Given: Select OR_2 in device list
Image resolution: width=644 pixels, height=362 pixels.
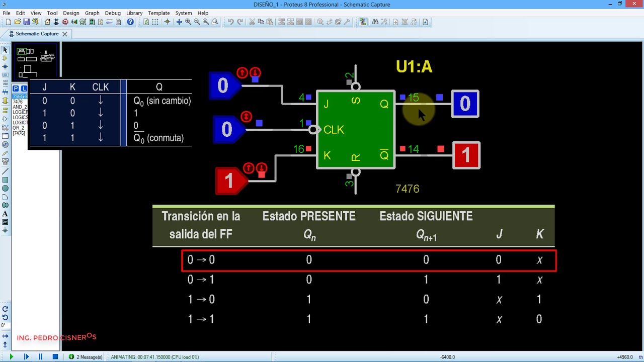Looking at the screenshot, I should pyautogui.click(x=19, y=128).
